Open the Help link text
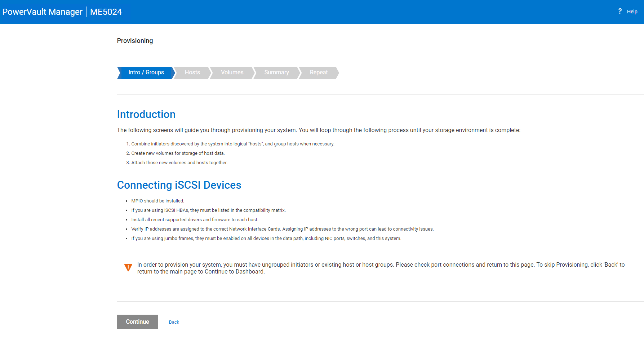 pos(632,12)
